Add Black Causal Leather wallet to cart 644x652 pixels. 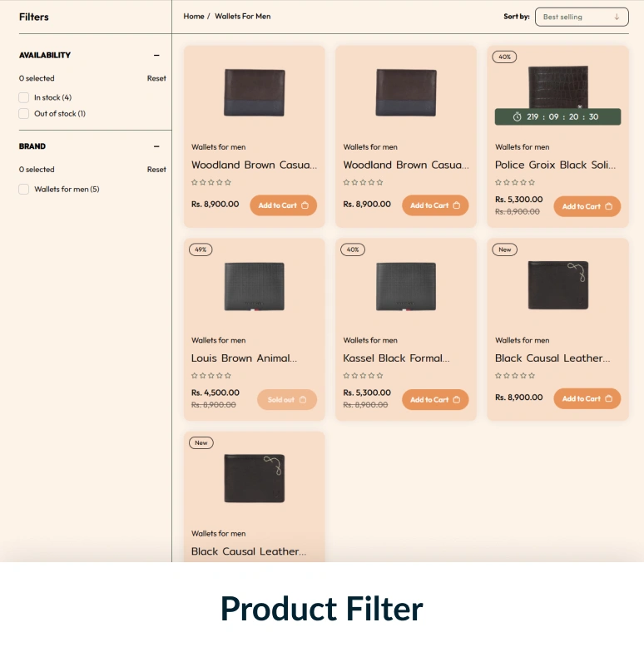(587, 399)
